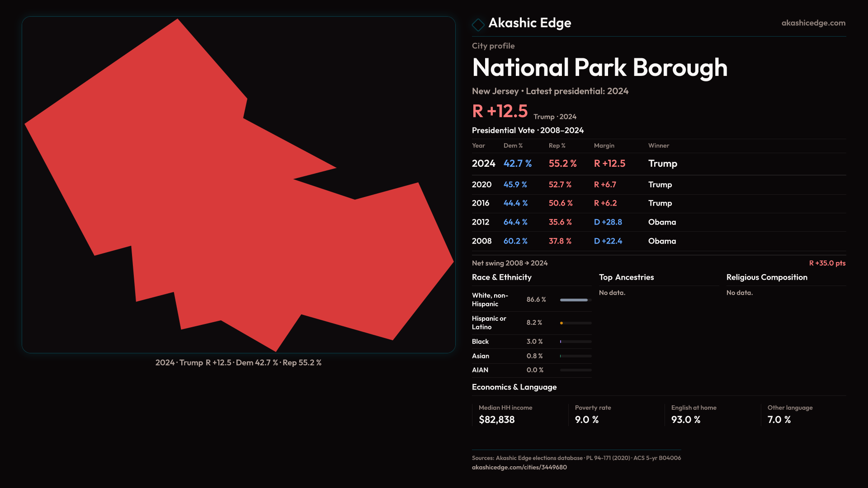Click the akashicedge.com/cities/3449680 URL
This screenshot has width=868, height=488.
click(x=519, y=467)
